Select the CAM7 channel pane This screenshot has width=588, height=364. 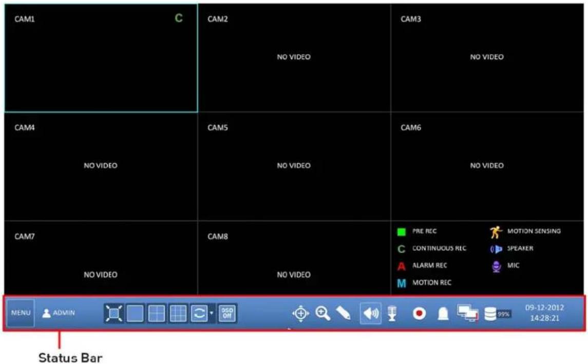101,258
